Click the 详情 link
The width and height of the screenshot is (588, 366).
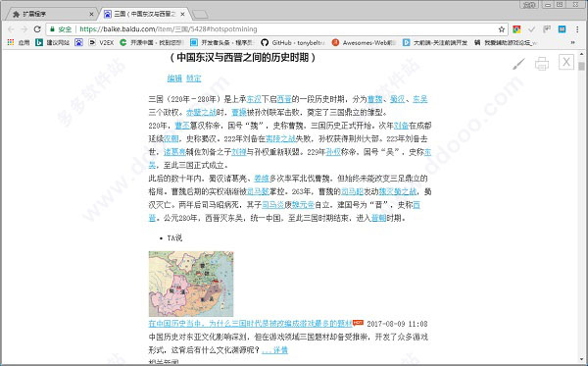click(274, 350)
